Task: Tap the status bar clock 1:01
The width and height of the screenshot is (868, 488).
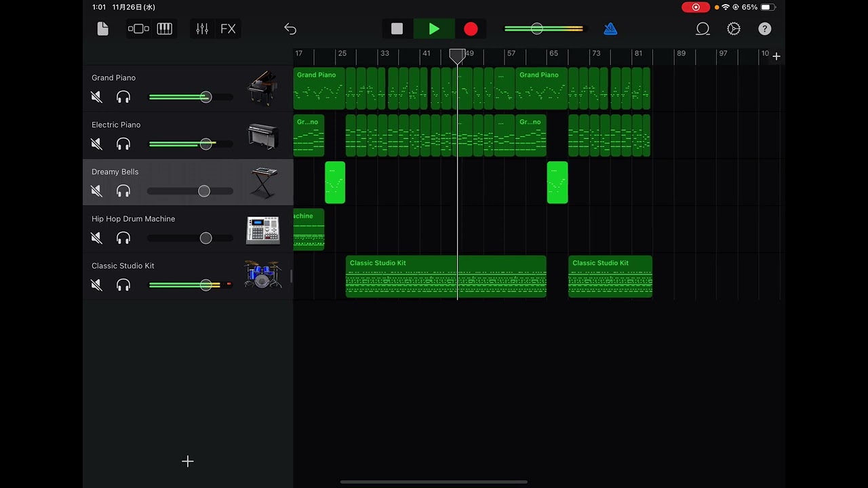Action: 99,7
